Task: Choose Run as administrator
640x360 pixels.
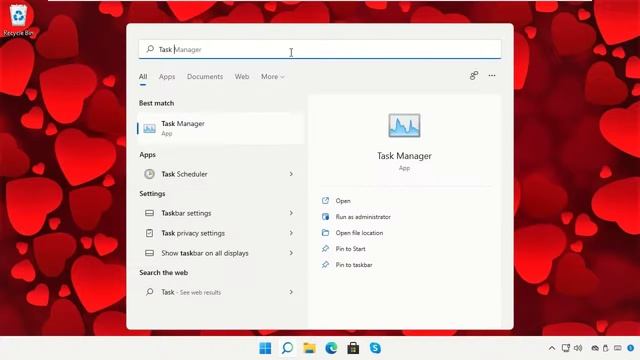Action: coord(363,217)
